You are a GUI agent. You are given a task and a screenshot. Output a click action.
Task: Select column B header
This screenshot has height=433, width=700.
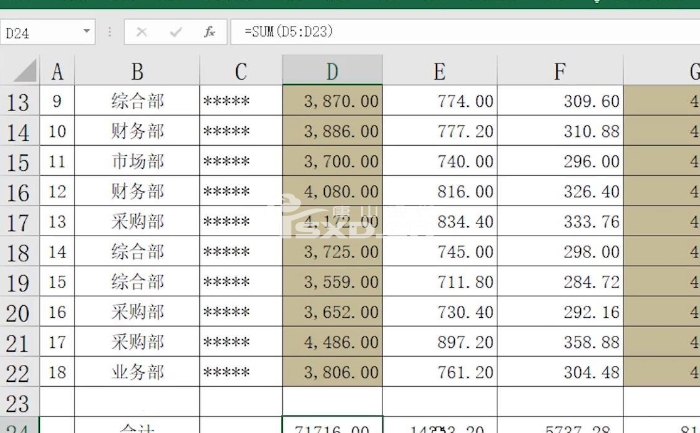137,71
